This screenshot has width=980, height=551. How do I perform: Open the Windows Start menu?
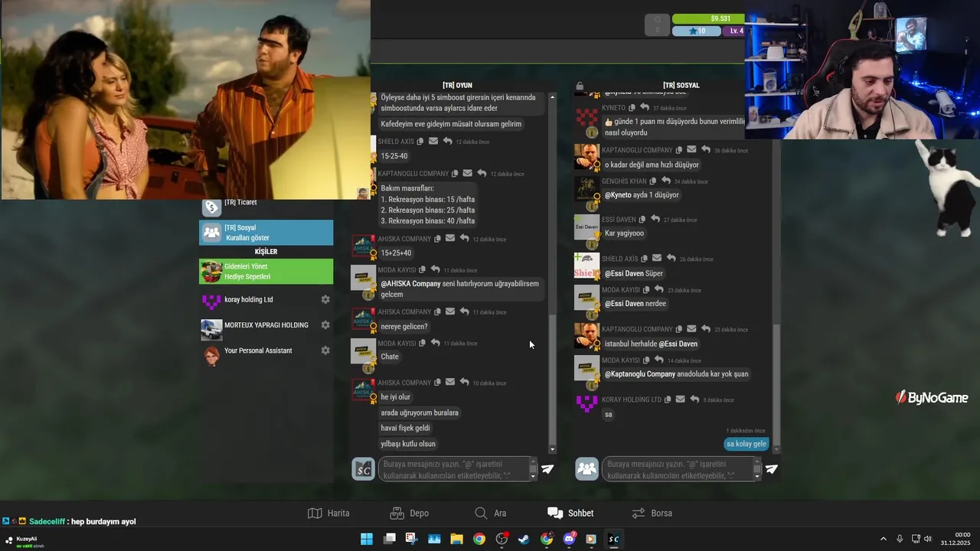[367, 539]
